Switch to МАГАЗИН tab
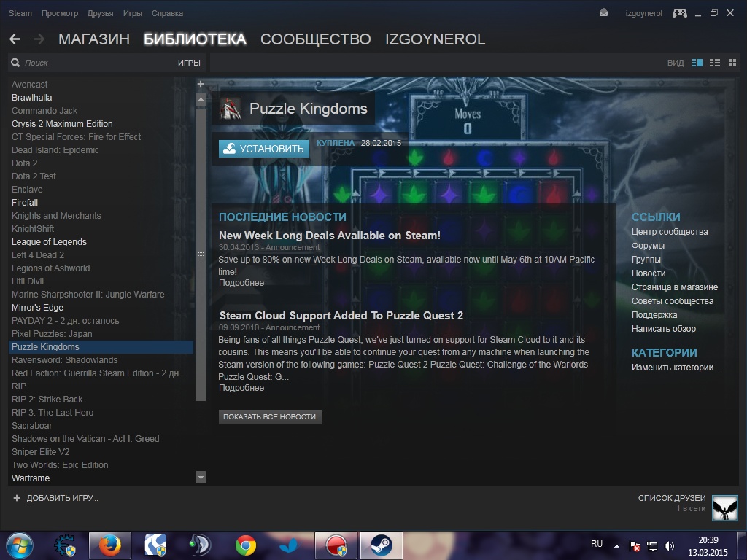This screenshot has height=560, width=747. tap(94, 39)
